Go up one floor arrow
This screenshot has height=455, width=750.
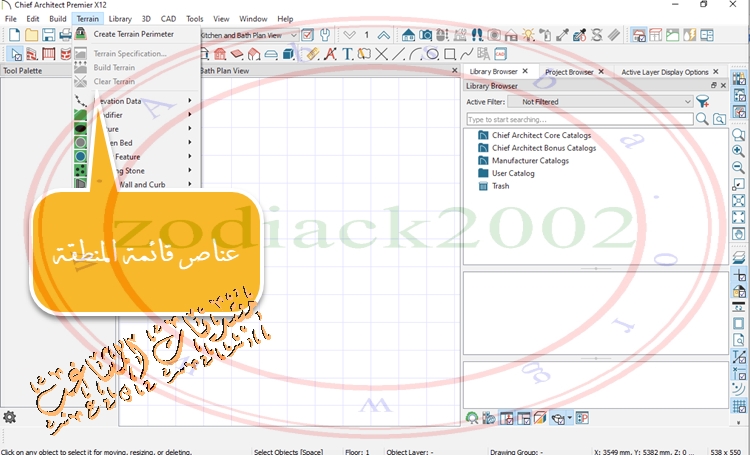click(x=384, y=35)
